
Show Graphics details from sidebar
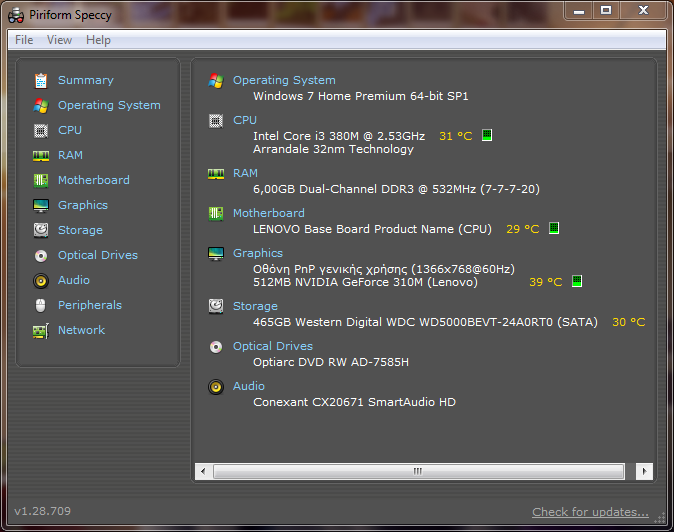pyautogui.click(x=83, y=205)
